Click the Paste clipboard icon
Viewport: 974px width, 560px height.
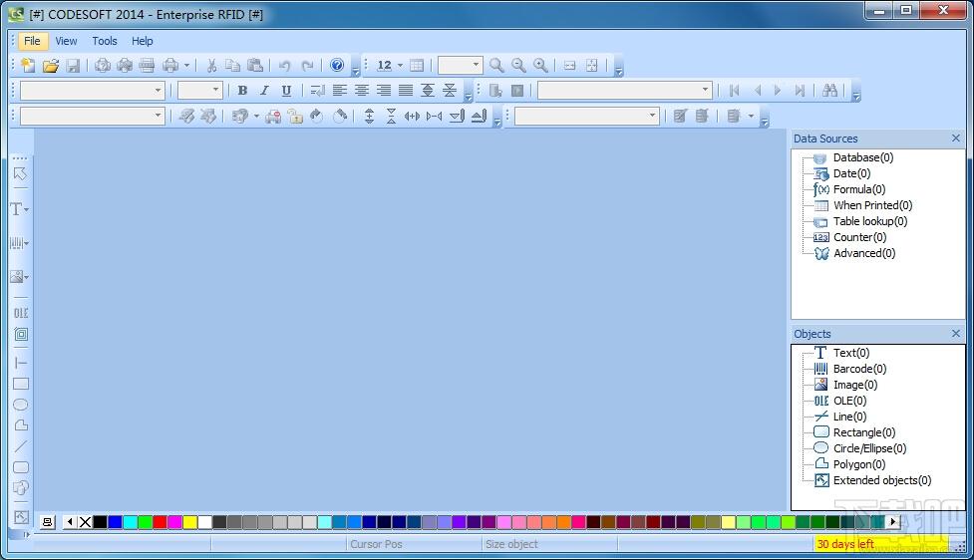254,65
